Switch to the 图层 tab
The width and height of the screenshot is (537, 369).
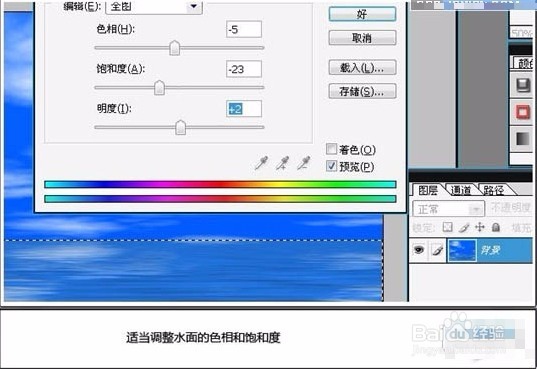tap(428, 190)
